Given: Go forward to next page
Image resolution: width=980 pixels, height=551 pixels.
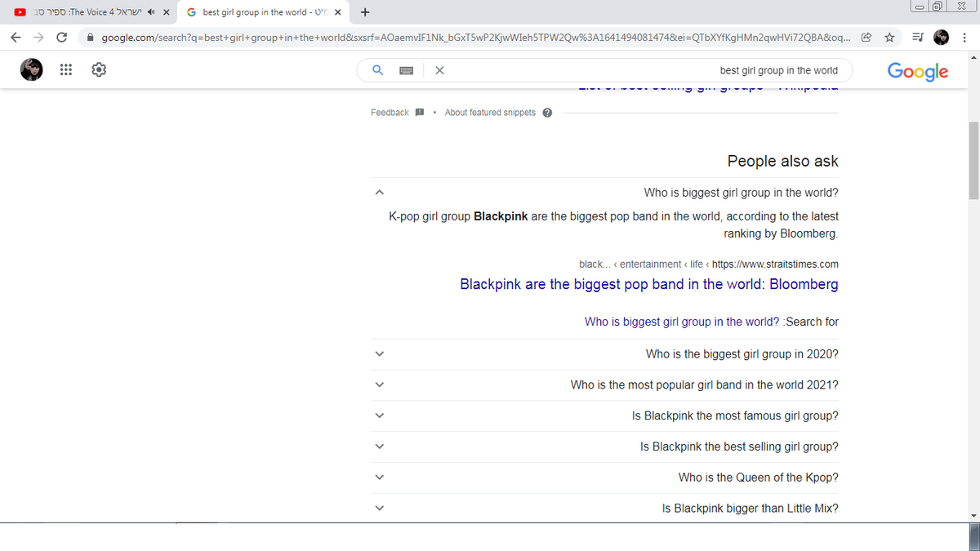Looking at the screenshot, I should coord(38,38).
